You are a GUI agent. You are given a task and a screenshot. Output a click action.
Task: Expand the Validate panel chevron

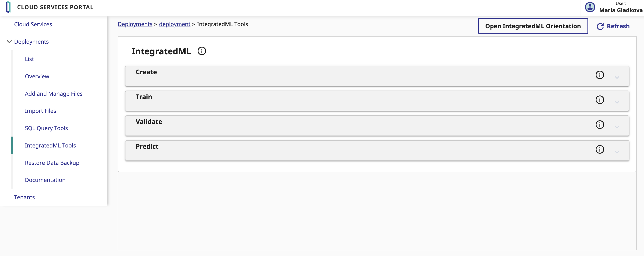pyautogui.click(x=617, y=127)
